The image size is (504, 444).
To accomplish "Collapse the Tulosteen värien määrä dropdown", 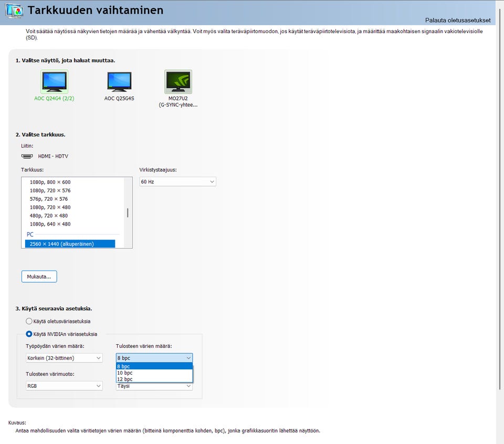I will point(154,358).
